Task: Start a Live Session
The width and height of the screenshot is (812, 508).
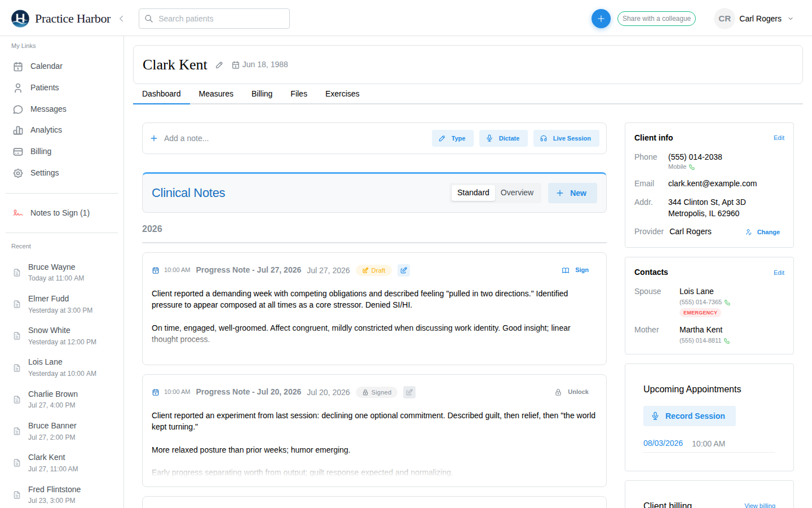Action: click(566, 138)
